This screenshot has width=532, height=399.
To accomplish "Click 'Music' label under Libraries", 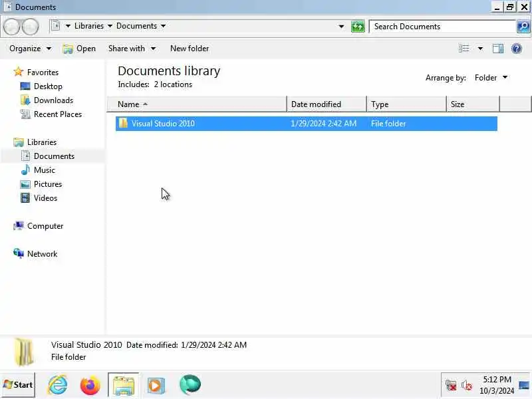I will coord(45,170).
